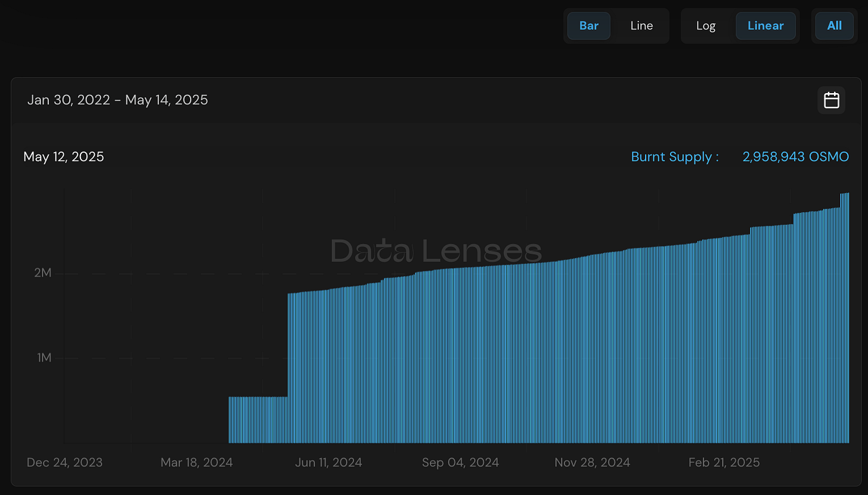Screen dimensions: 868x495
Task: Switch chart to Bar view
Action: point(588,26)
